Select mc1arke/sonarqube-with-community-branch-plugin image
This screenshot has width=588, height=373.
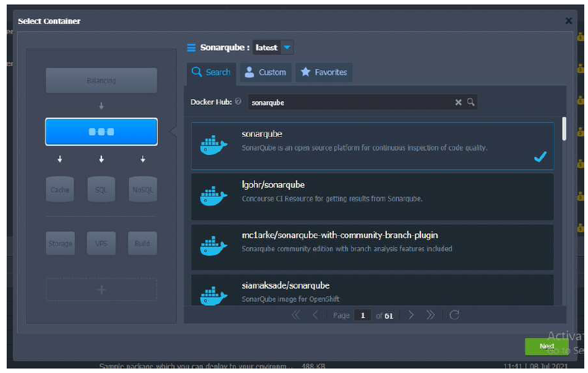click(x=373, y=247)
